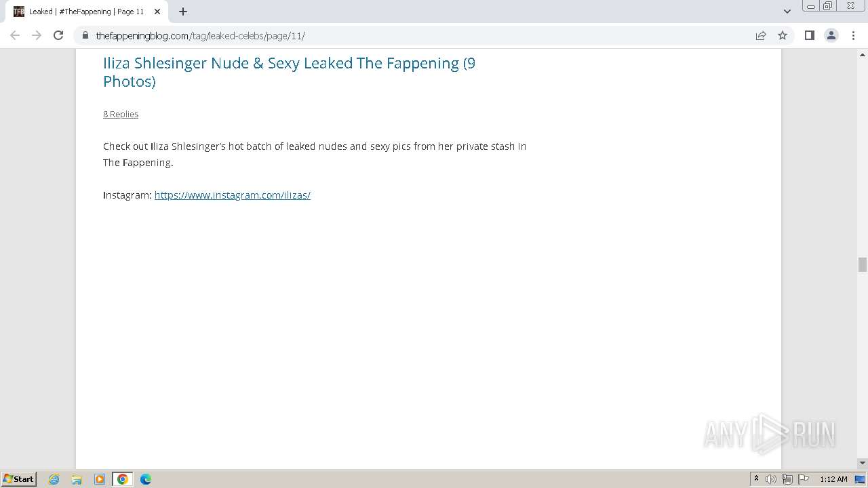Launch Internet Explorer from taskbar
This screenshot has width=868, height=488.
54,479
